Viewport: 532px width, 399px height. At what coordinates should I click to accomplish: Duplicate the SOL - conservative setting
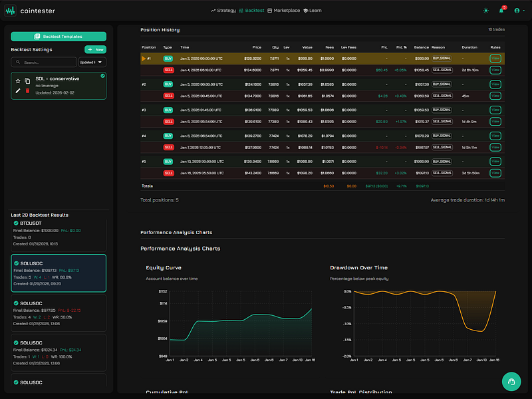pos(27,81)
